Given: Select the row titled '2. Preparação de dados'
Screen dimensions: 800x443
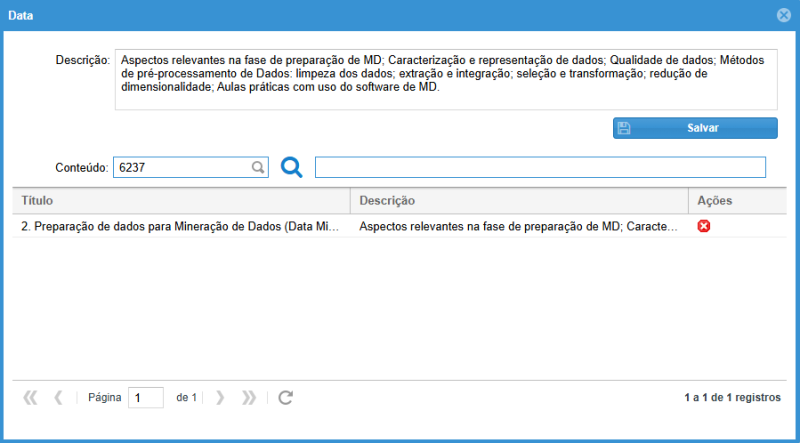Looking at the screenshot, I should click(x=181, y=227).
